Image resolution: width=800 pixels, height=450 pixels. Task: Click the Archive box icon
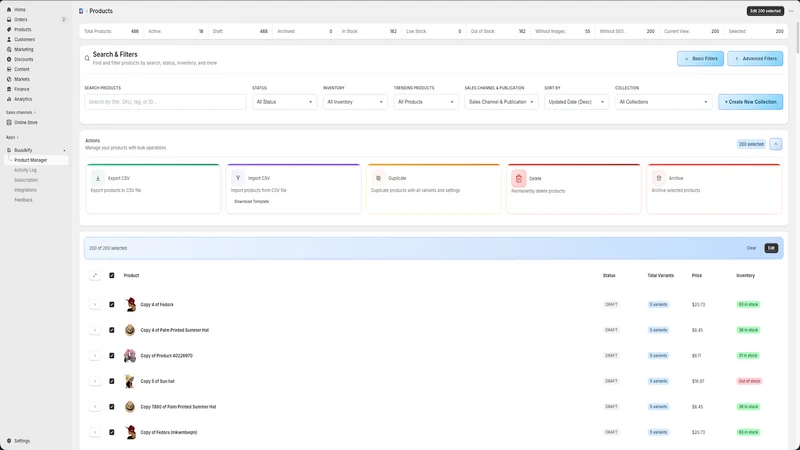(659, 178)
